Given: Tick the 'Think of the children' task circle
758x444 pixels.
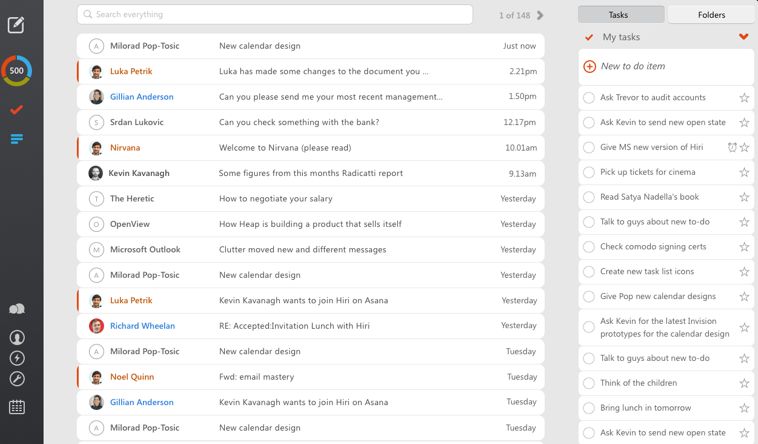Looking at the screenshot, I should click(x=589, y=383).
